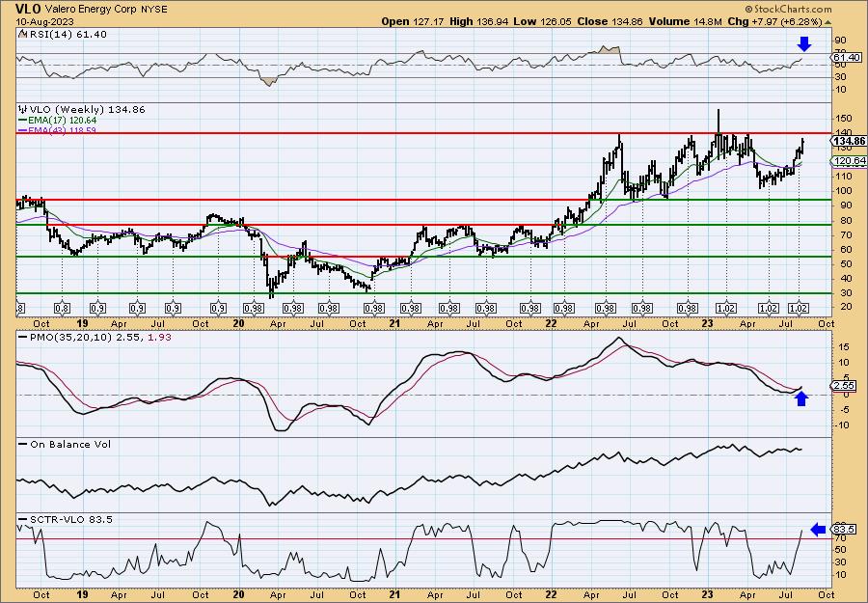Click the 83.5 value tag on the SCTR axis
The height and width of the screenshot is (603, 868).
pos(844,530)
